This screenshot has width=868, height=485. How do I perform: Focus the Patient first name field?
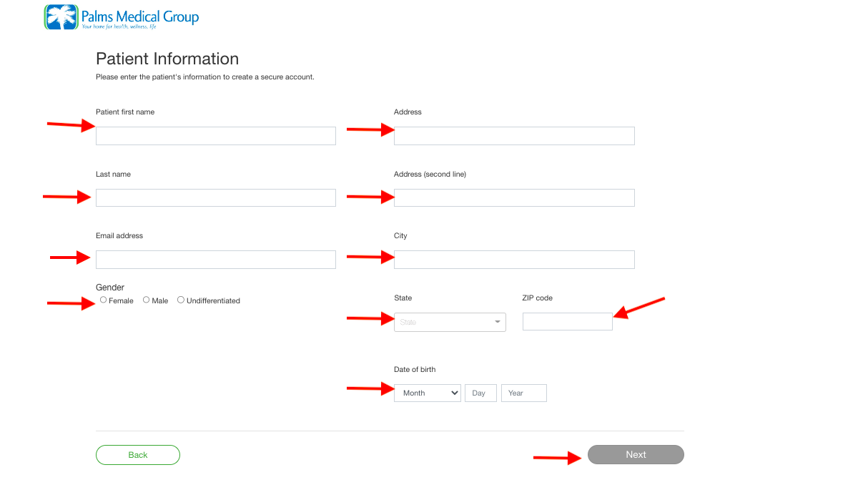216,136
